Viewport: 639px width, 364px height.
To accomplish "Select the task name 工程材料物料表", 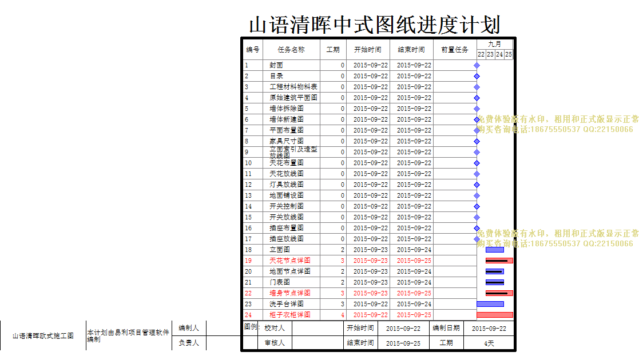I will pyautogui.click(x=293, y=87).
